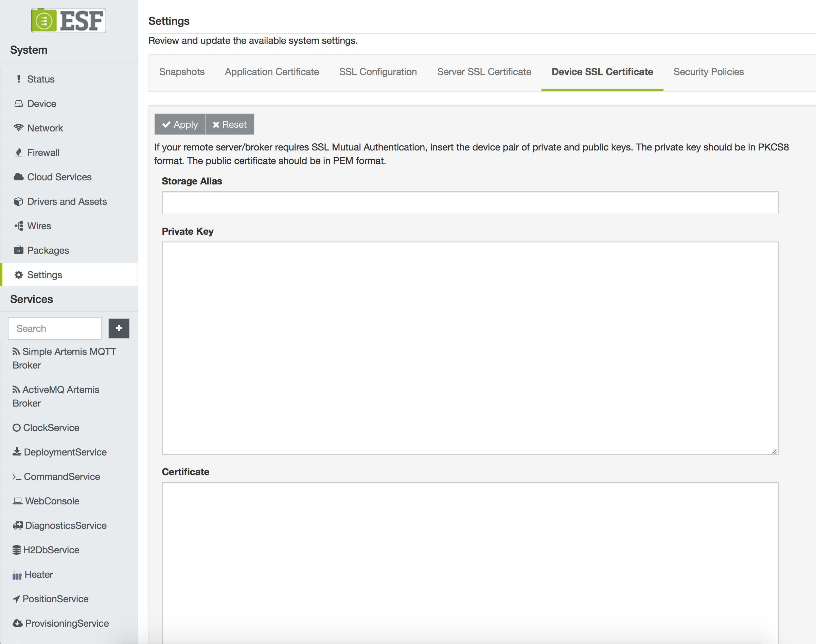Click the DiagnosticsService ambulance icon

(18, 525)
